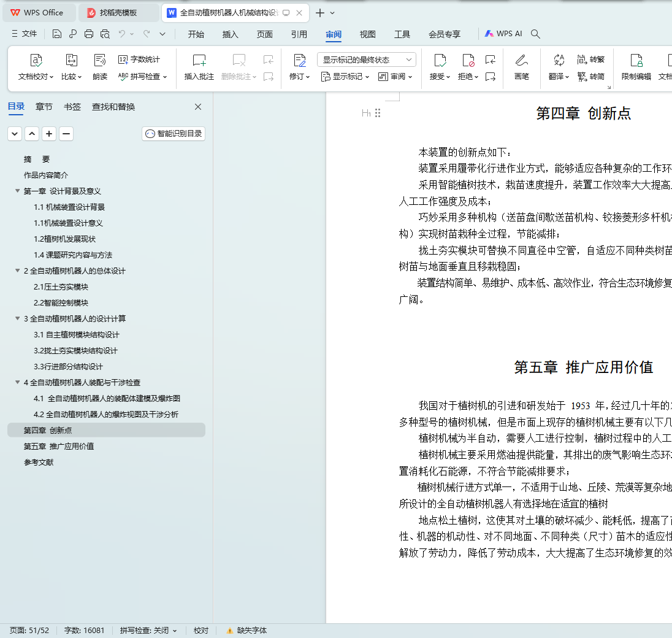Open the 审阅 pane dropdown in ribbon

[395, 77]
